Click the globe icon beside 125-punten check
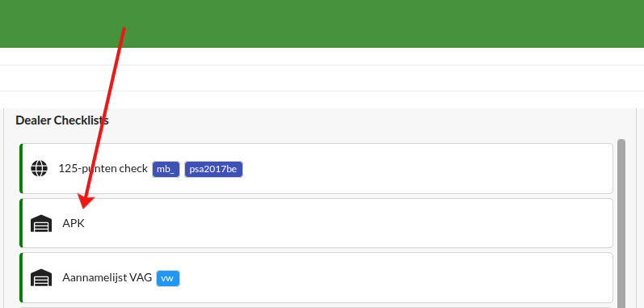This screenshot has height=308, width=644. coord(40,168)
